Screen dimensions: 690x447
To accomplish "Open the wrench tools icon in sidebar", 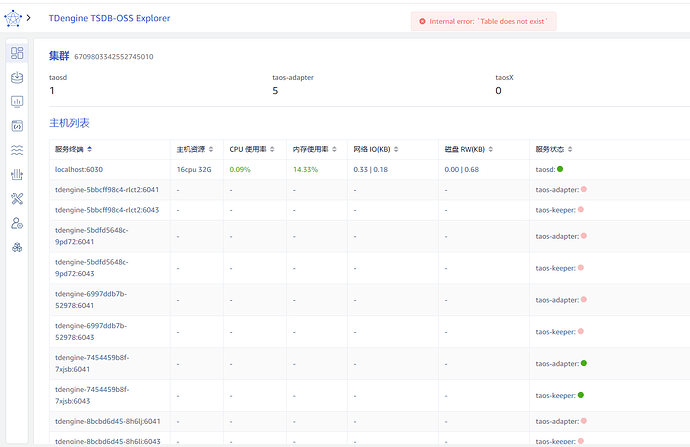I will click(17, 199).
